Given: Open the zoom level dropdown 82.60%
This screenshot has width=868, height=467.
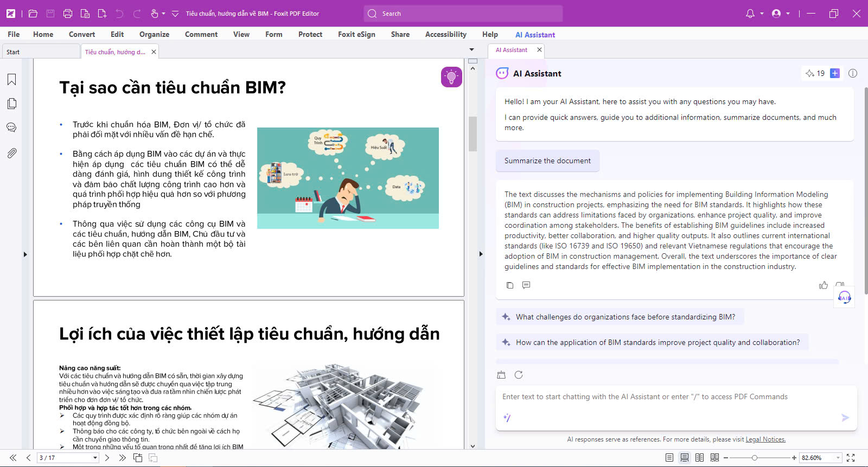Looking at the screenshot, I should coord(838,458).
